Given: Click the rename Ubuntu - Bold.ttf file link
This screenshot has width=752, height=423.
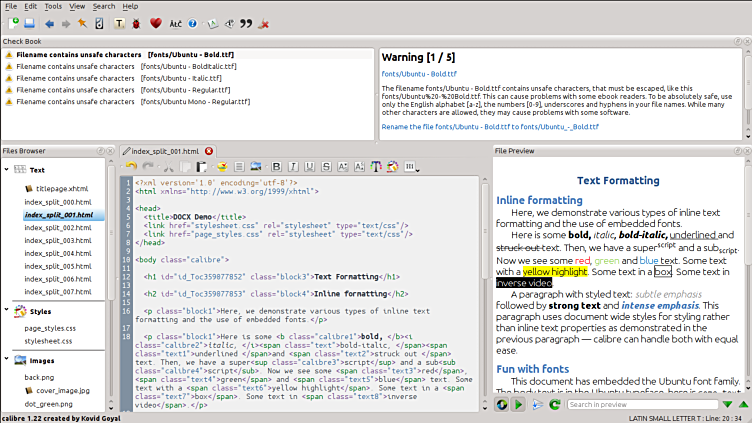Looking at the screenshot, I should tap(488, 128).
